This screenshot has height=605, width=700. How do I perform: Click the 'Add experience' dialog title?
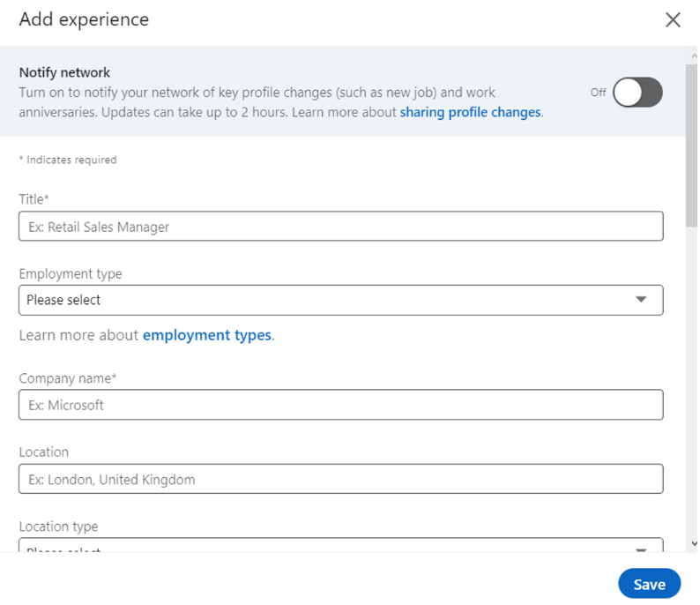[x=84, y=19]
